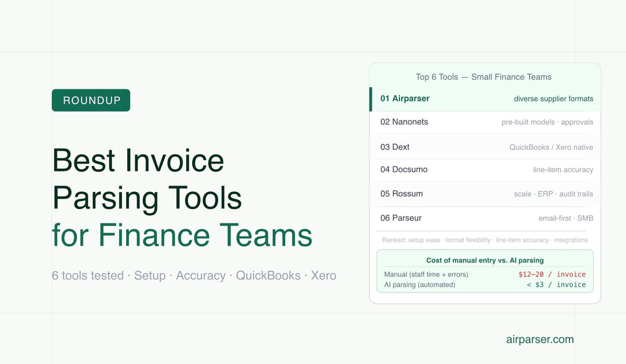Click 'QuickBooks / Xero native' text

click(x=551, y=147)
